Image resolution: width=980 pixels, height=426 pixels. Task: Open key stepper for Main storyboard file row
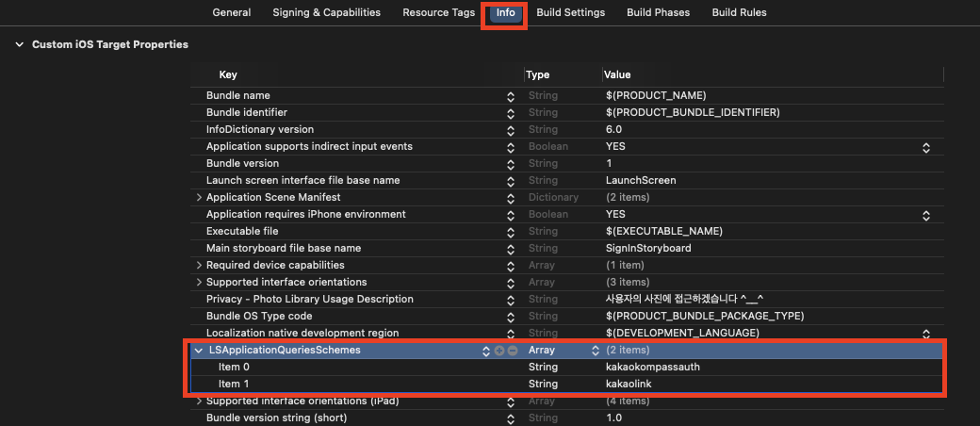click(511, 249)
